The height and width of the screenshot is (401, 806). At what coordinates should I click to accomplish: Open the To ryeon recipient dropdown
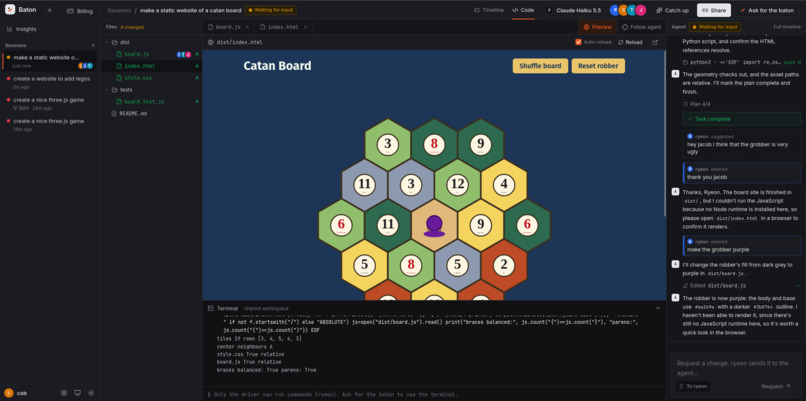coord(692,386)
